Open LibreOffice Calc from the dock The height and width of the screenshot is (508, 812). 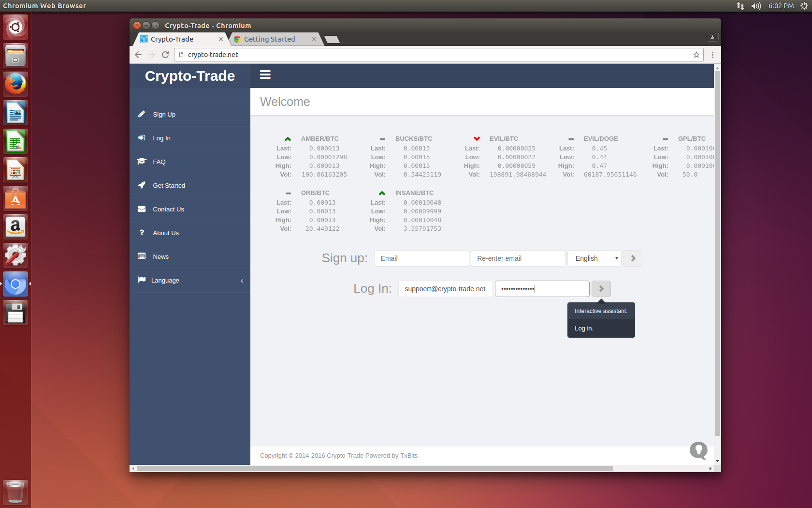pos(15,141)
